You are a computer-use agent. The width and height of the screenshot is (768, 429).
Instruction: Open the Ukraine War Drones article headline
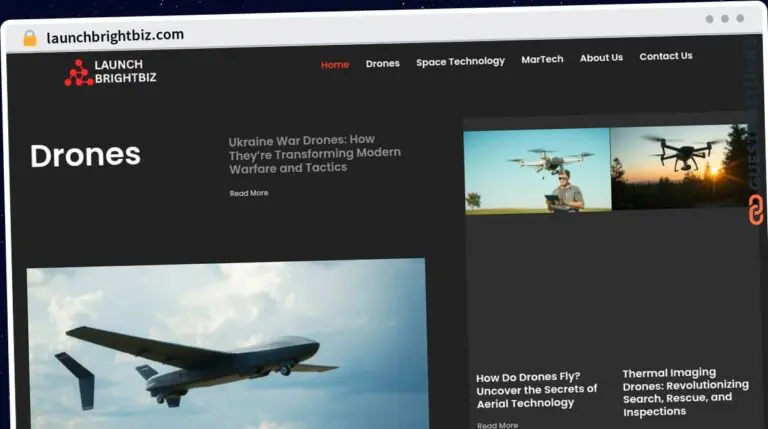coord(314,154)
